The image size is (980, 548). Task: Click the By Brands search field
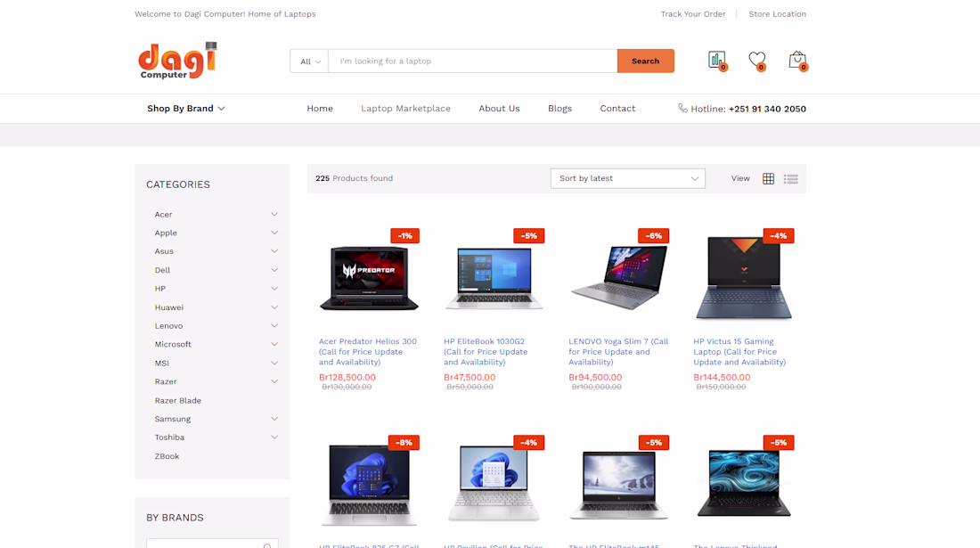pyautogui.click(x=213, y=544)
